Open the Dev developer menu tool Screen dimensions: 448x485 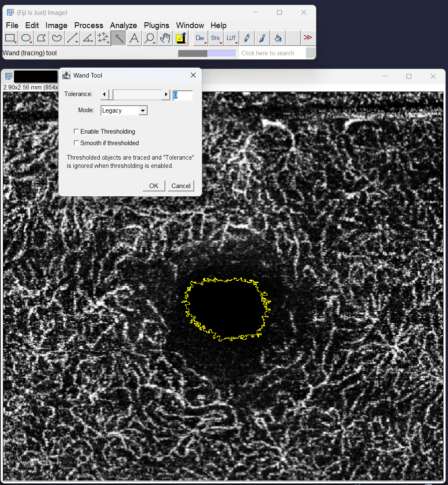pos(200,38)
